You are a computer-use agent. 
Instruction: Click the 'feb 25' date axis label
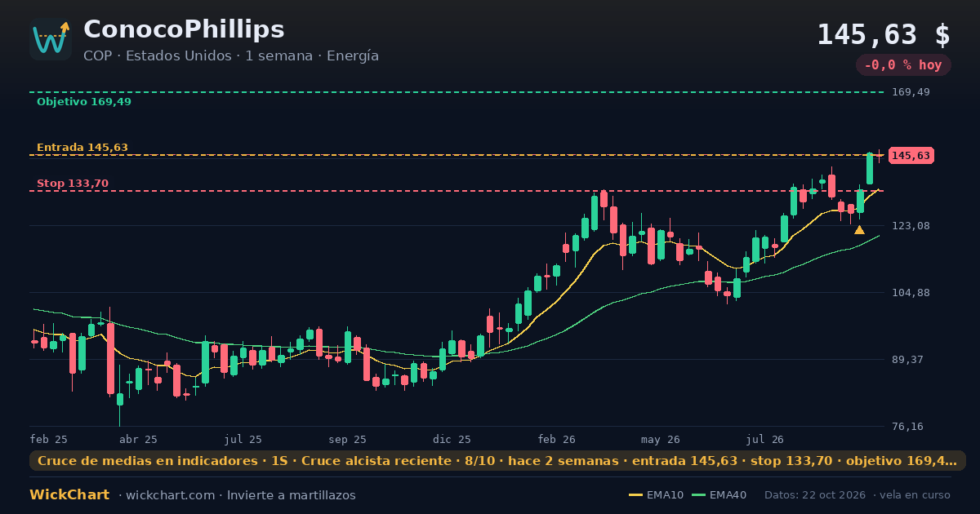49,439
